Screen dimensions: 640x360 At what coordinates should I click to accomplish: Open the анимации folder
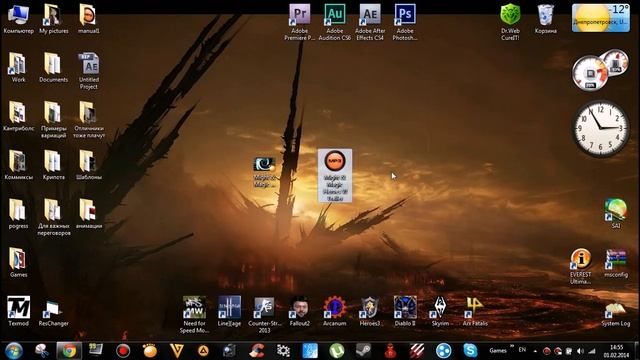click(89, 213)
